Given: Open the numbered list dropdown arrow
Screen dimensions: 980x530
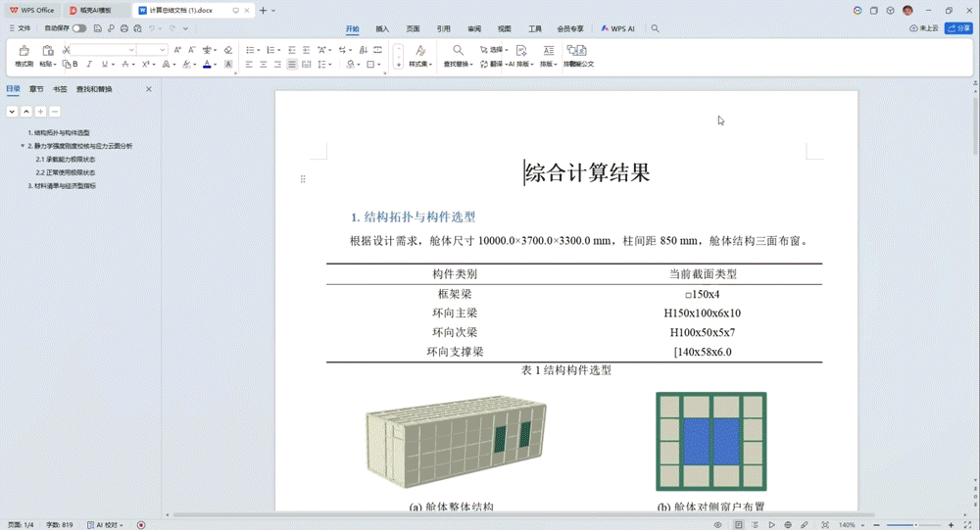Looking at the screenshot, I should pyautogui.click(x=278, y=50).
